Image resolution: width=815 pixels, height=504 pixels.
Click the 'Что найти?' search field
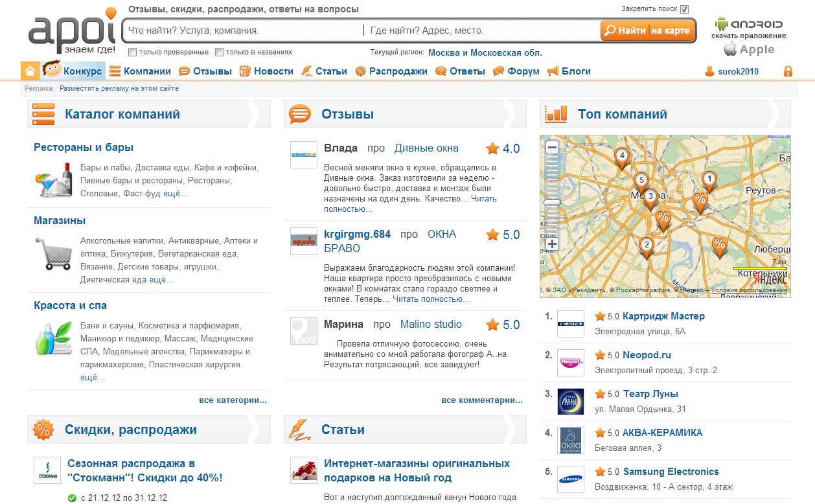[243, 30]
